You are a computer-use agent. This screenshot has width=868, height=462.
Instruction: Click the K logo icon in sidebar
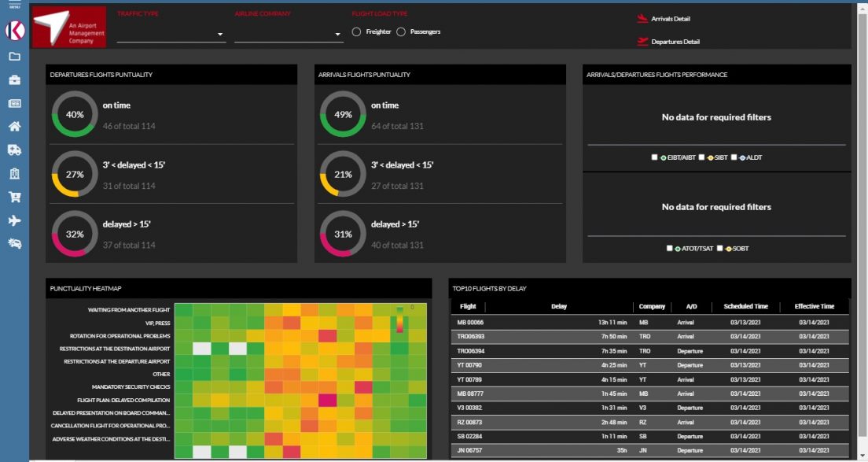(15, 31)
